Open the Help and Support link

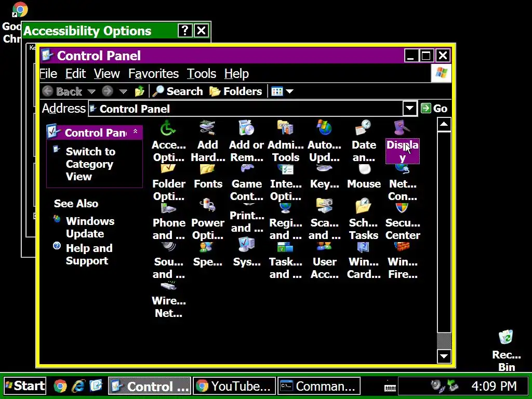[89, 255]
